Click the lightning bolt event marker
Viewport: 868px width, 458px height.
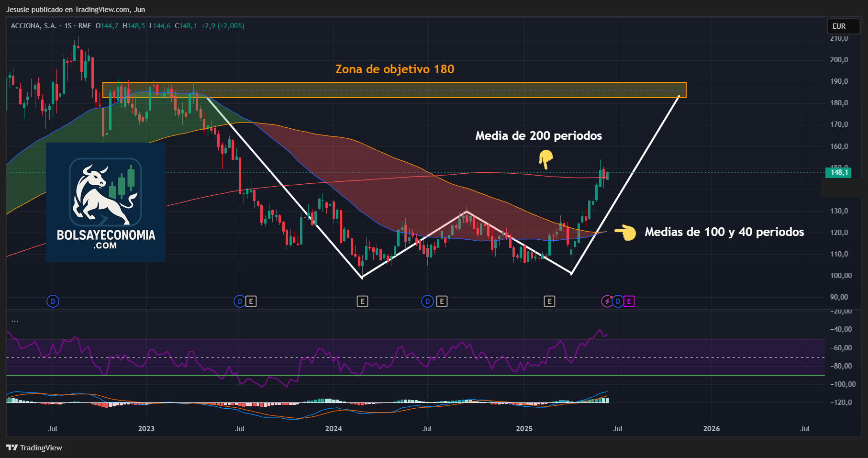[607, 301]
